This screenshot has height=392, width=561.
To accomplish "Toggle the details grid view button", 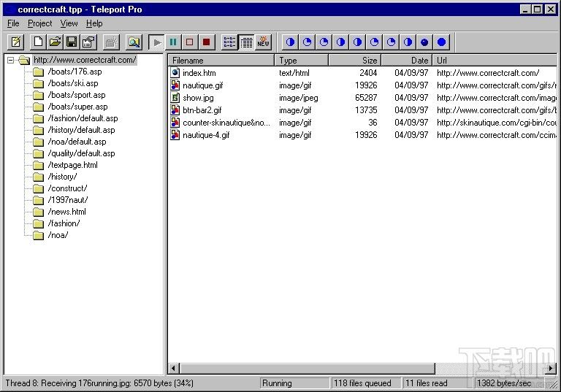I will (x=246, y=42).
